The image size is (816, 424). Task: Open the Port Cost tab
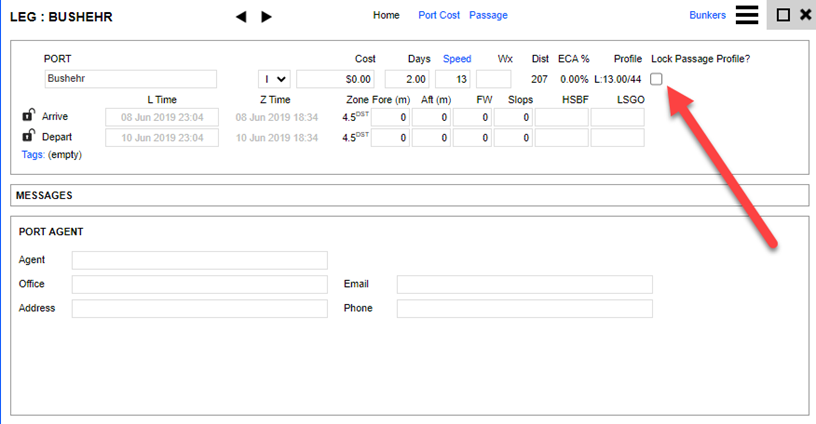(x=439, y=15)
